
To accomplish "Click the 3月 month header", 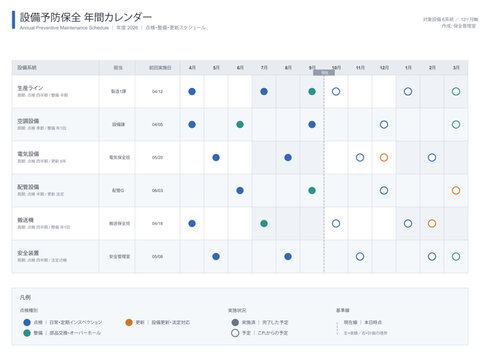I will (x=456, y=68).
